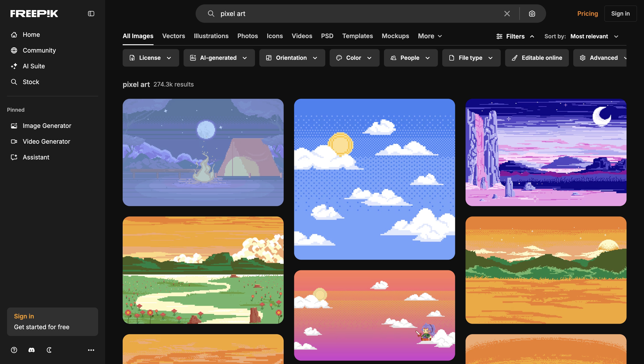Click the top-right Sign in button
The image size is (644, 364).
pyautogui.click(x=620, y=14)
